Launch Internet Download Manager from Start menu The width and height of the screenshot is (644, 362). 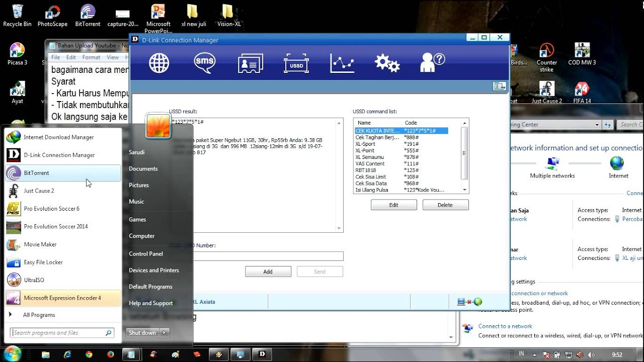63,137
